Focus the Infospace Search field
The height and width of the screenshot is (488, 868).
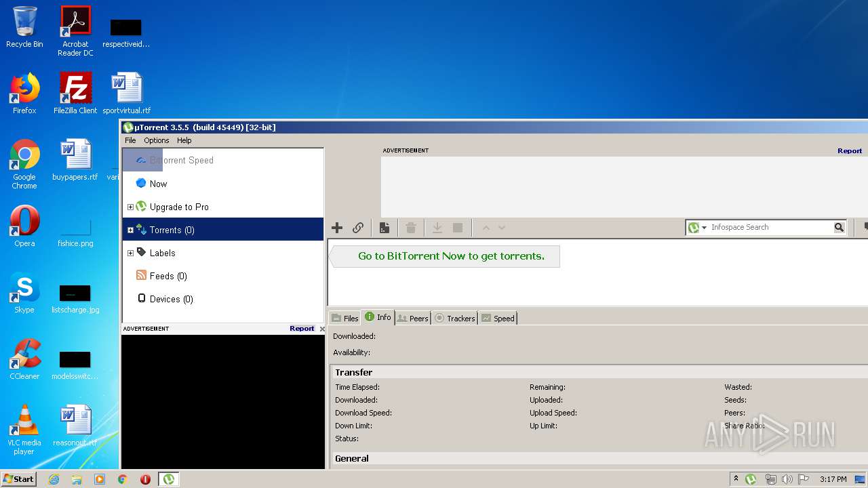click(770, 227)
